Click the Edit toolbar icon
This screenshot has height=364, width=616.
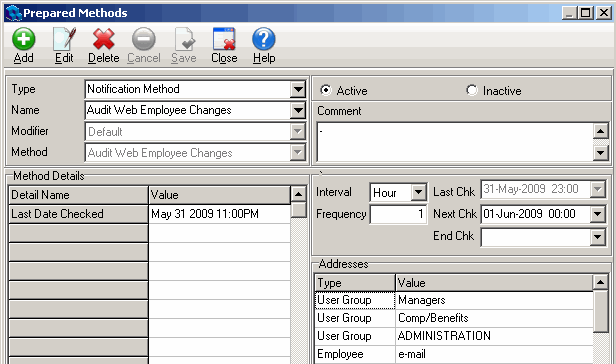pyautogui.click(x=64, y=39)
